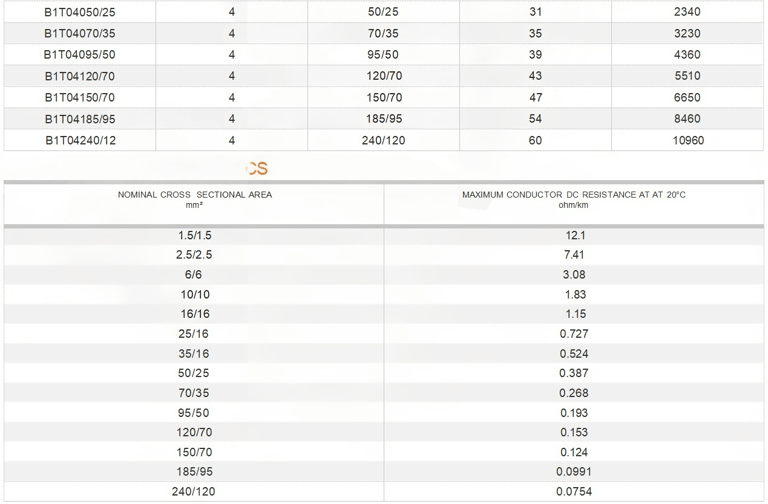Click part number B1T04150/70
This screenshot has height=504, width=768.
tap(80, 97)
